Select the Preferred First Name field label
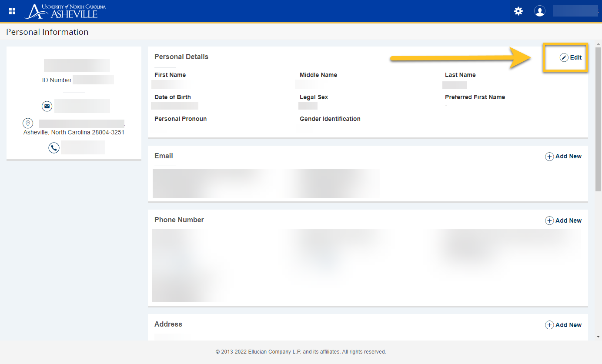 tap(475, 97)
